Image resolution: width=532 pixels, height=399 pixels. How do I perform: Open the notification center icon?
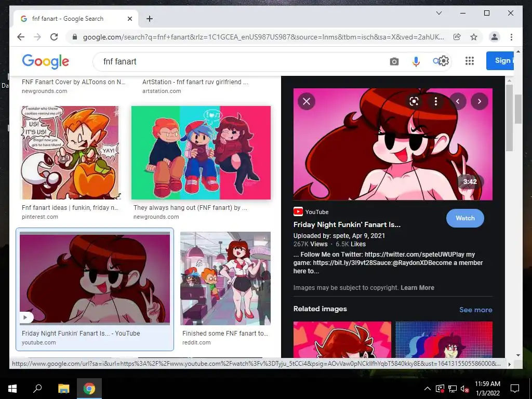point(515,389)
